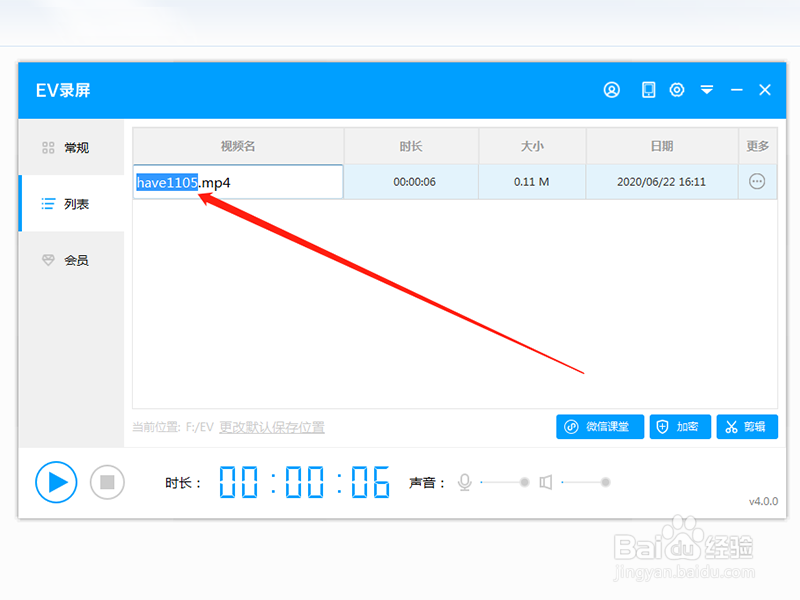Click the have1105.mp4 filename edit field

(x=238, y=182)
